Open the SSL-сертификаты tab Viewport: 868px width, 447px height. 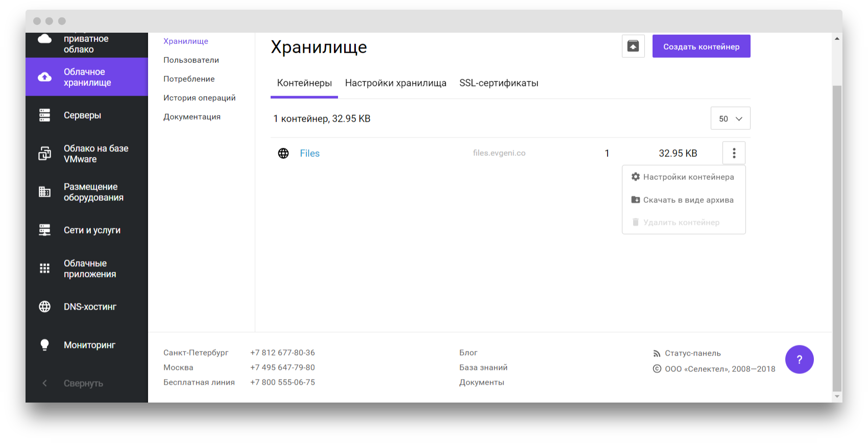click(x=499, y=83)
